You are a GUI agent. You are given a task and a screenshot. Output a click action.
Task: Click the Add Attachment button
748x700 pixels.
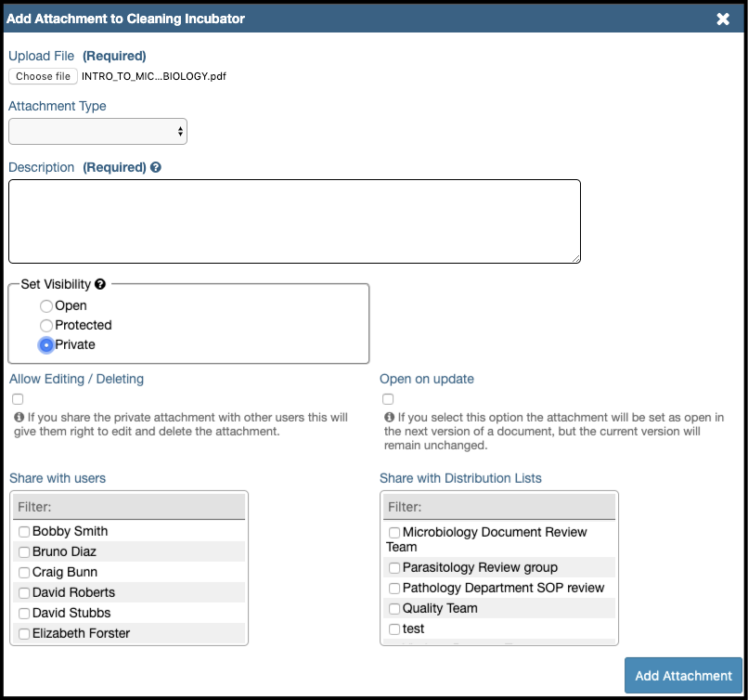point(683,676)
